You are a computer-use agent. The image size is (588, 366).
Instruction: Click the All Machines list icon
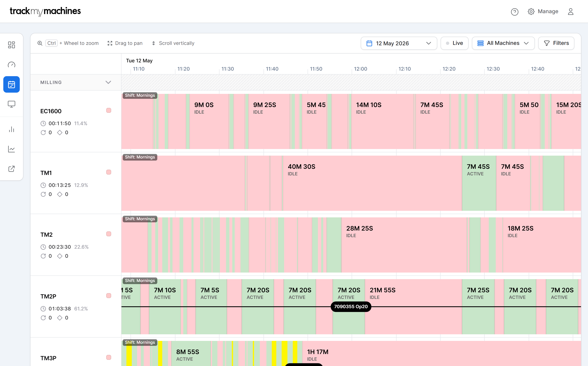pos(480,43)
